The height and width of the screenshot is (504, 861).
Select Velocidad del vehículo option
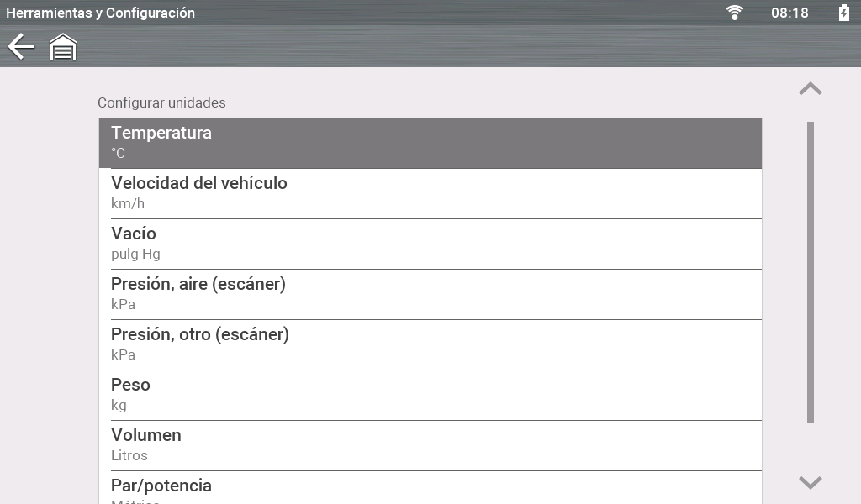click(x=430, y=193)
